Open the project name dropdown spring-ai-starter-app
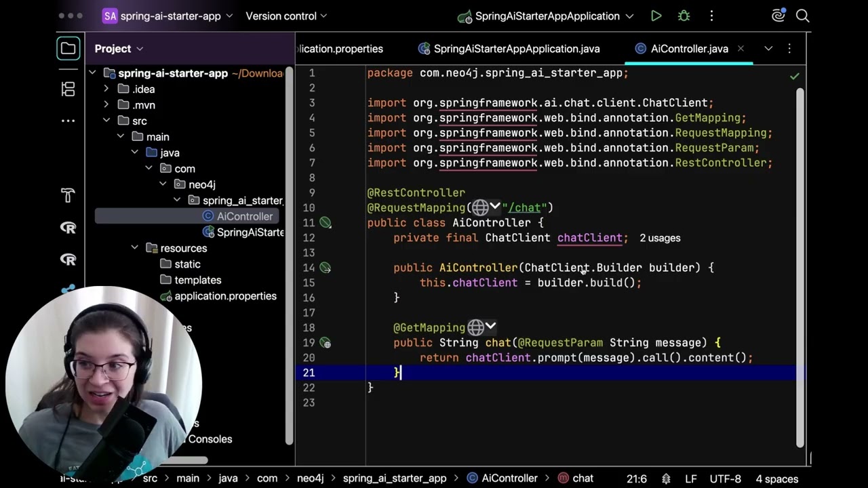 [167, 16]
